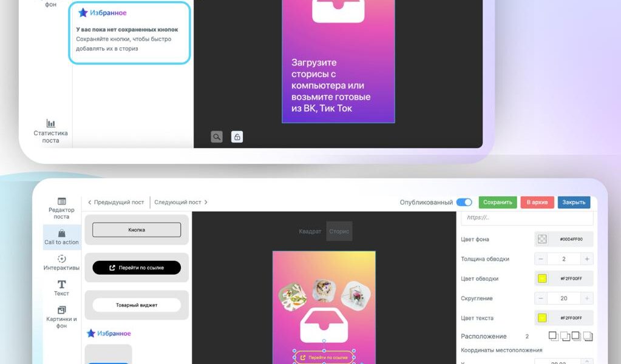Select the right flower photo on the canvas
The image size is (621, 364).
coord(356,295)
